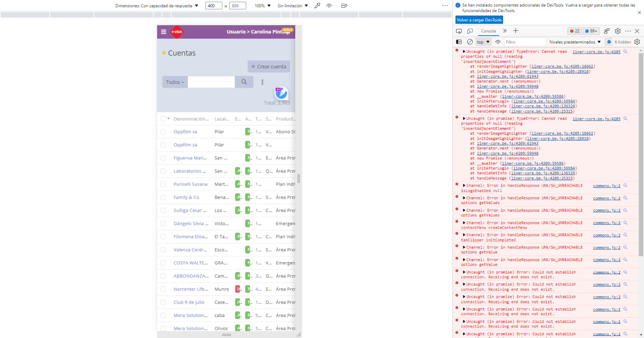The image size is (644, 338).
Task: Check the Laboratorios row checkbox
Action: tap(163, 171)
